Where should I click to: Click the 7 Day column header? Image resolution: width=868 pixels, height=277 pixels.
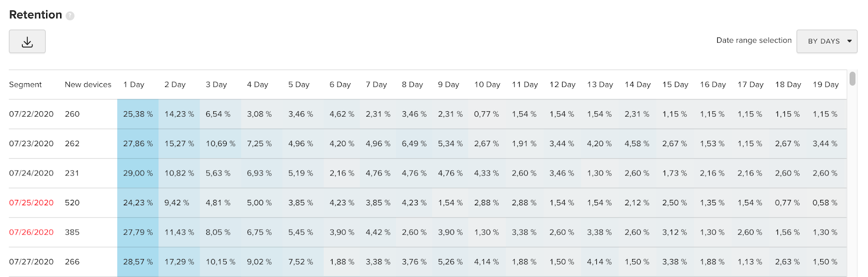tap(376, 85)
